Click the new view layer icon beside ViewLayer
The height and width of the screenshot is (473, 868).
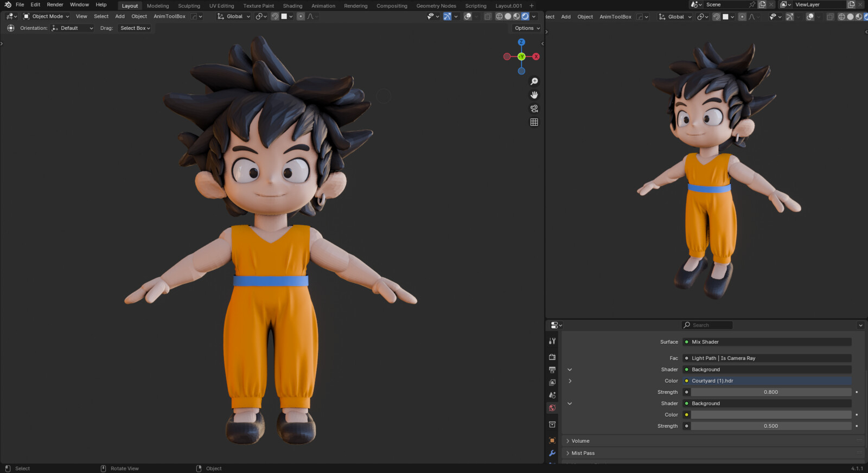click(851, 4)
